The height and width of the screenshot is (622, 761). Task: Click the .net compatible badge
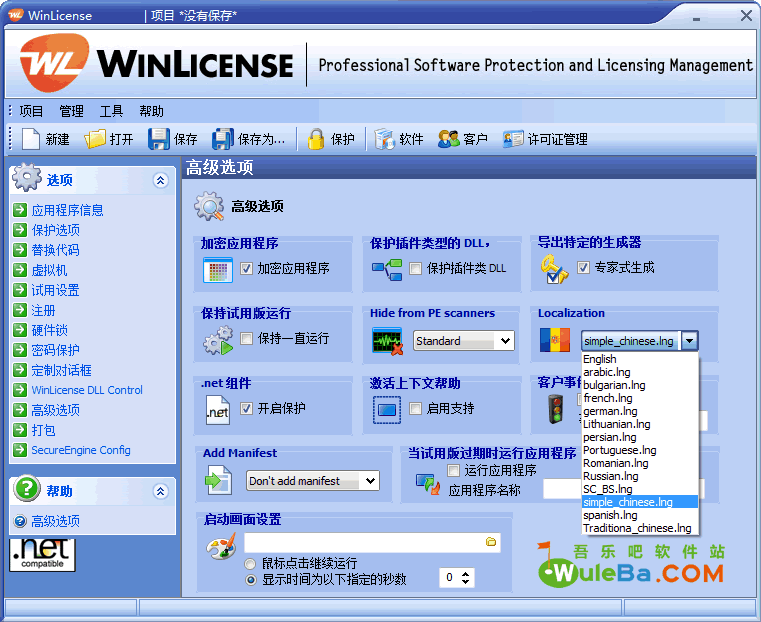[x=43, y=555]
